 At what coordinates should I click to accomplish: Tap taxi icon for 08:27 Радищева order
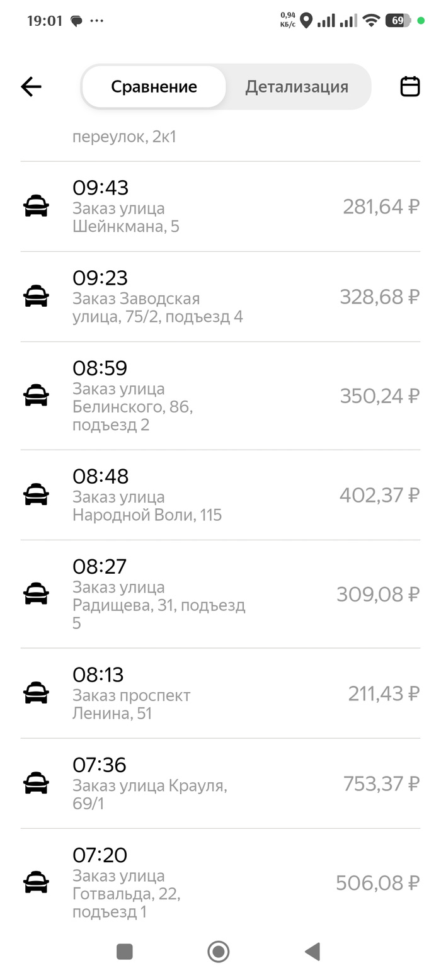pos(36,594)
